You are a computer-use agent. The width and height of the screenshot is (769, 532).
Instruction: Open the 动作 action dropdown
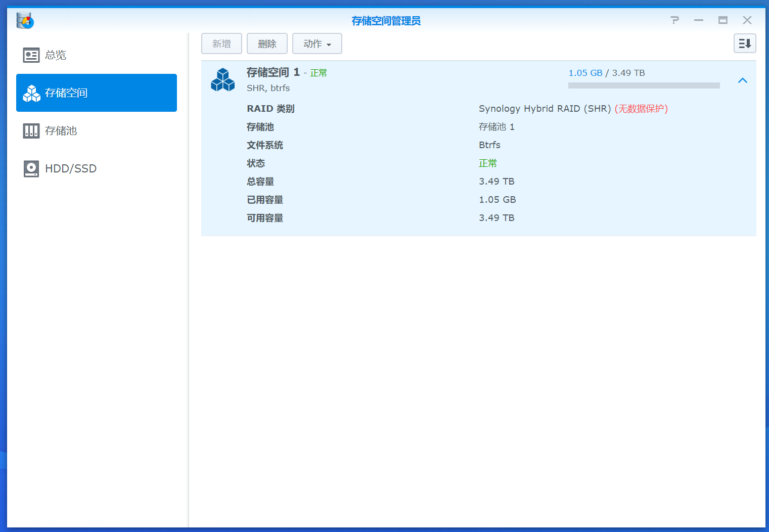click(x=317, y=43)
